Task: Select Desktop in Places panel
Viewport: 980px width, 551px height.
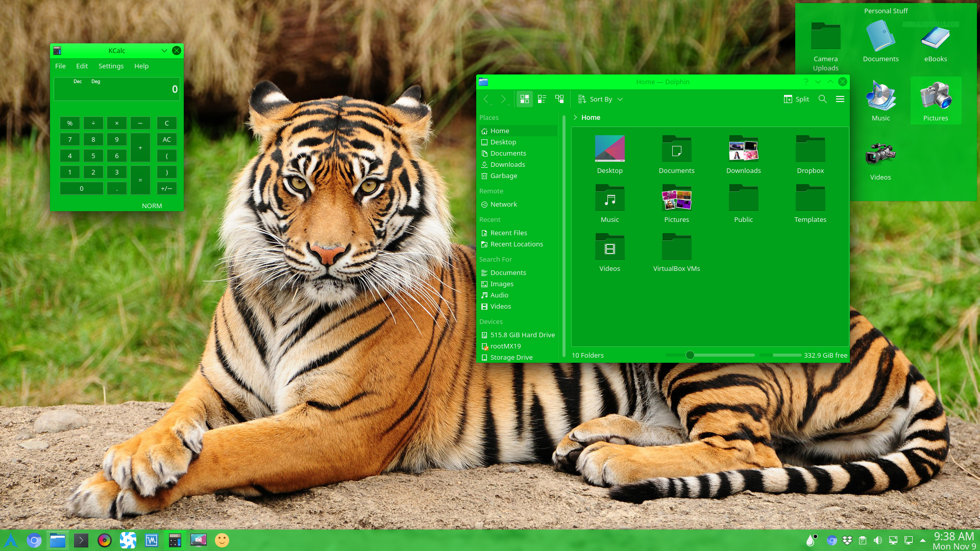Action: pos(518,142)
